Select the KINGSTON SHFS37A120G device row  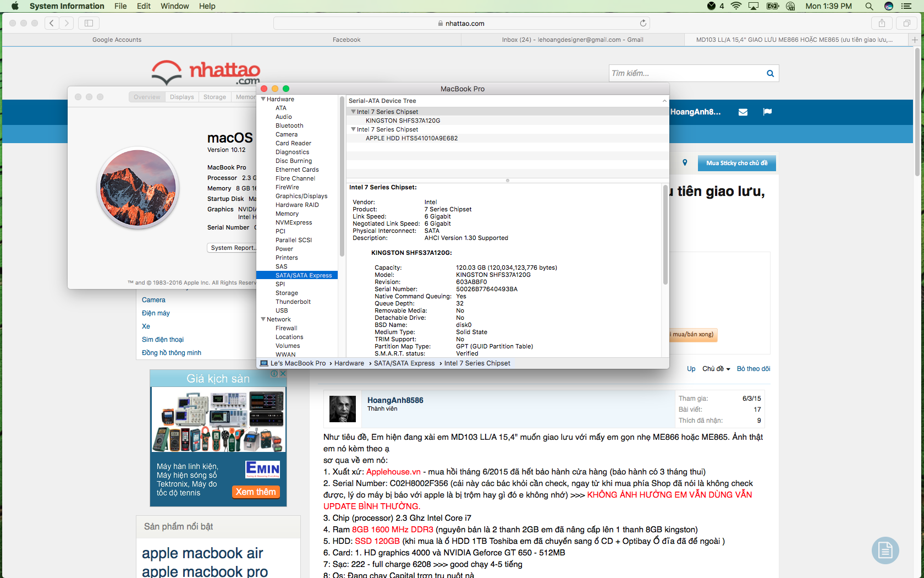403,121
